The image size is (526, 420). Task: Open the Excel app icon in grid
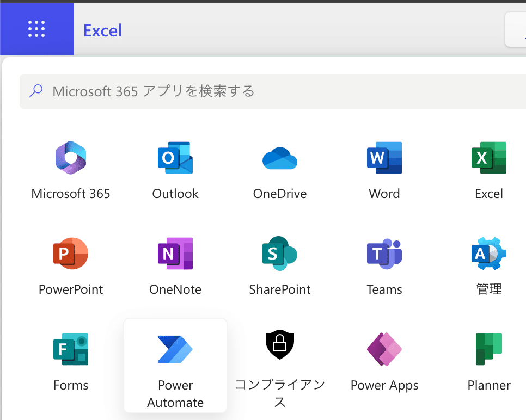tap(489, 158)
